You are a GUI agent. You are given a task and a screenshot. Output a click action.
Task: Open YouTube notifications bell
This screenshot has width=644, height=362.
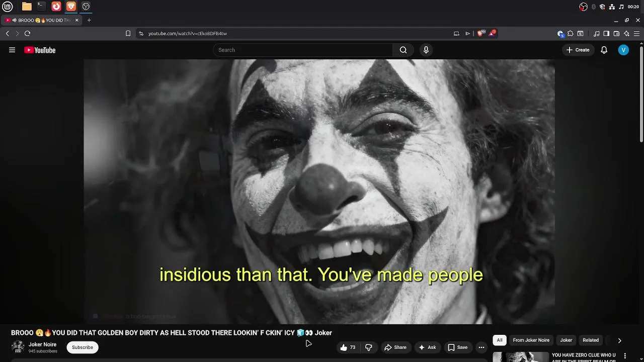(x=604, y=50)
